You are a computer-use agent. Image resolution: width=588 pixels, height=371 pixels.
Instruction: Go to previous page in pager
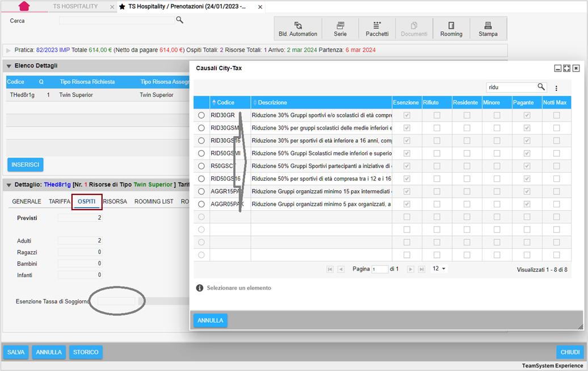tap(341, 269)
